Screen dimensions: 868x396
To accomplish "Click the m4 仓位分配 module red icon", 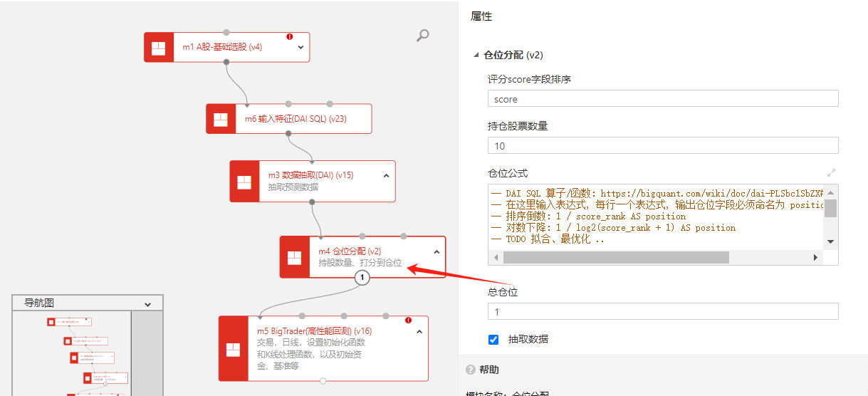I will 295,257.
